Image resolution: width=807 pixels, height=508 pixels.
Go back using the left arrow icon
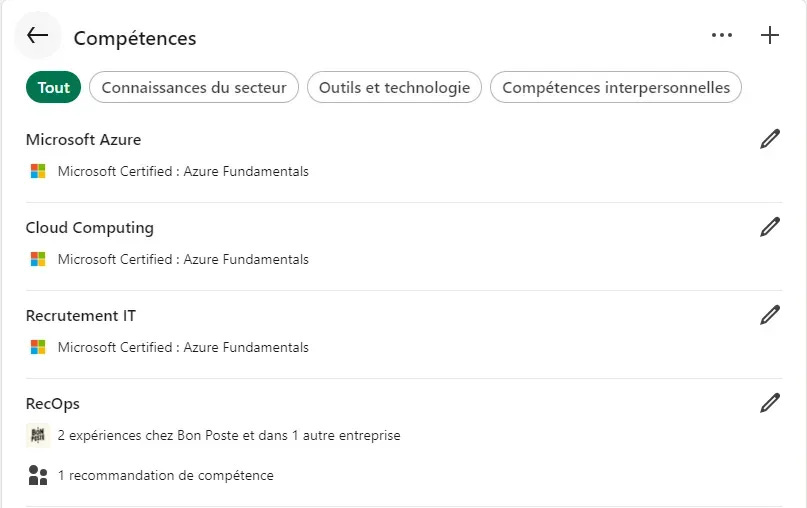[38, 36]
